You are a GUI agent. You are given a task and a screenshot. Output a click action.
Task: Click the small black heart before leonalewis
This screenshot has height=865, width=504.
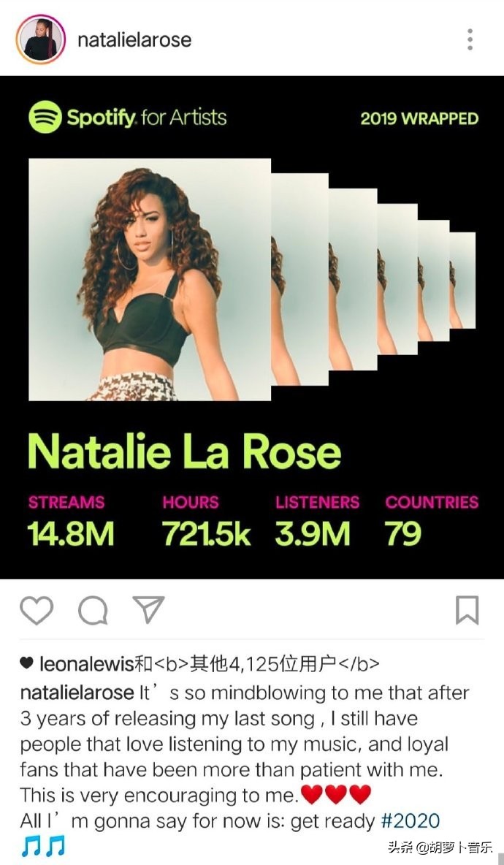point(26,663)
